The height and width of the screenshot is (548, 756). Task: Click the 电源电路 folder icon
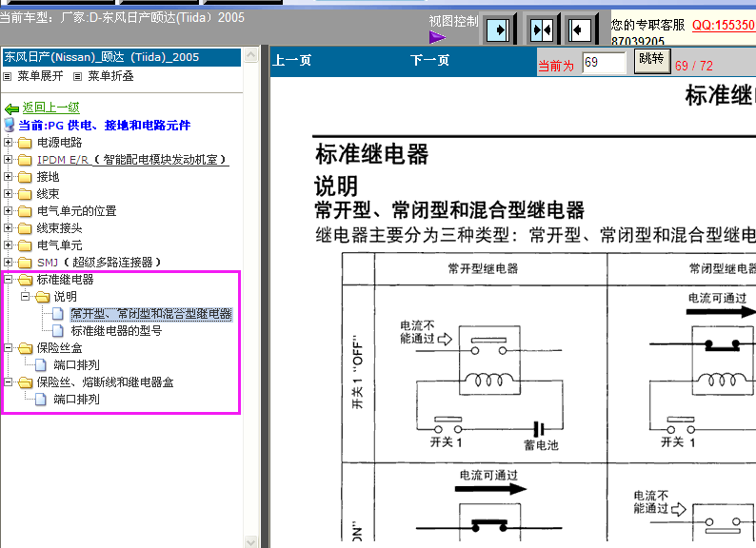25,143
